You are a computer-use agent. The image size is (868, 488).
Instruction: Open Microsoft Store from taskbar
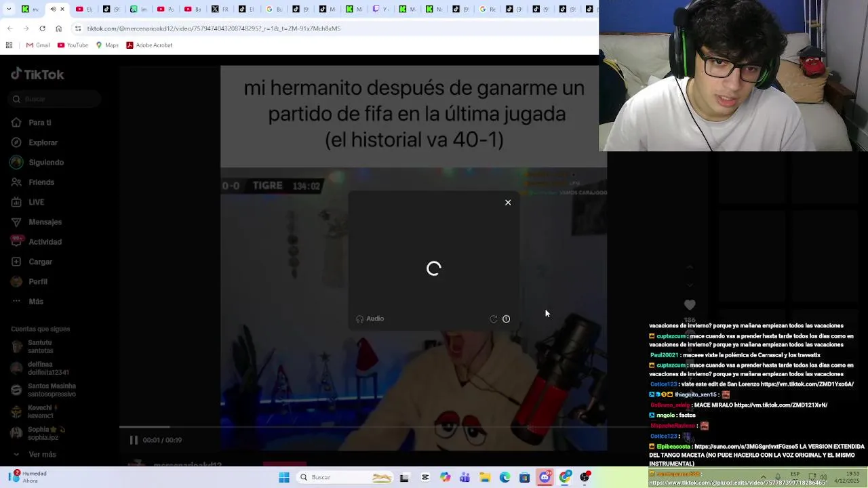coord(524,477)
